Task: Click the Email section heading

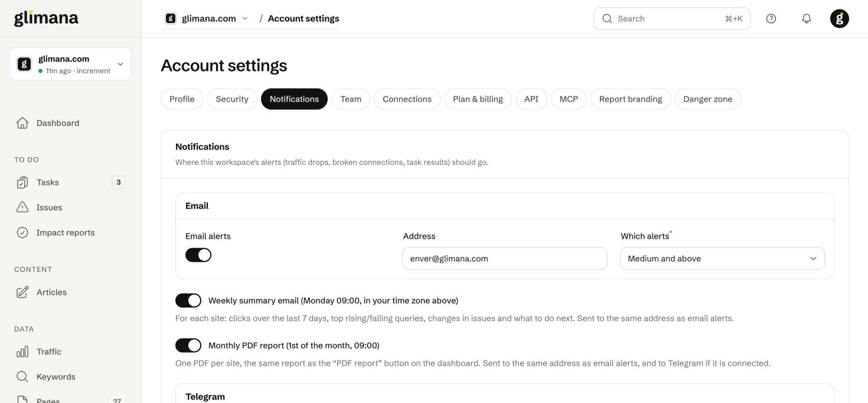Action: 197,206
